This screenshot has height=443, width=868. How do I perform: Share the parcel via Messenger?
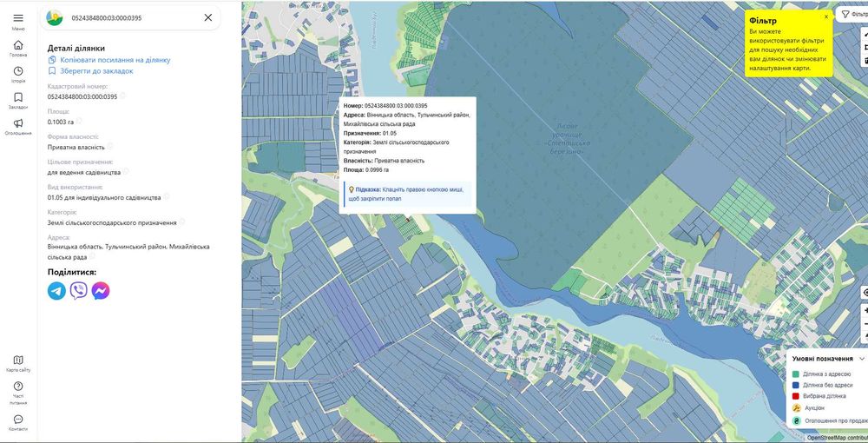[x=100, y=291]
